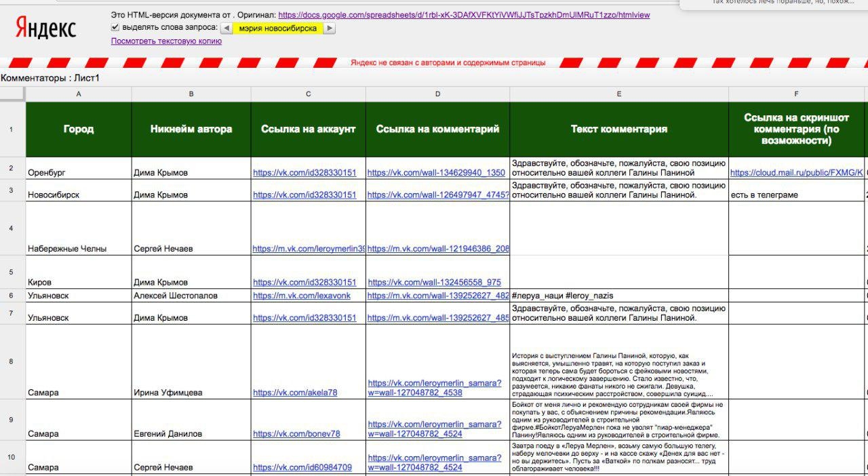868x476 pixels.
Task: Select column C header
Action: coord(309,94)
